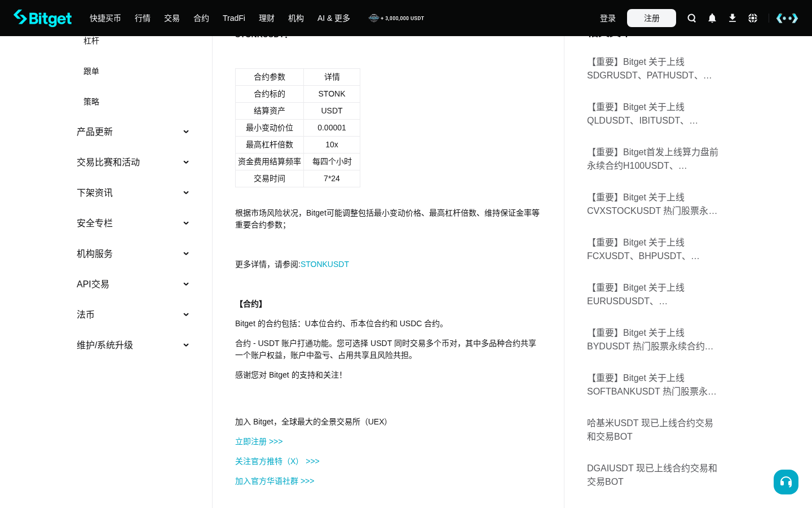Open the language globe icon
Viewport: 812px width, 508px height.
(x=753, y=18)
